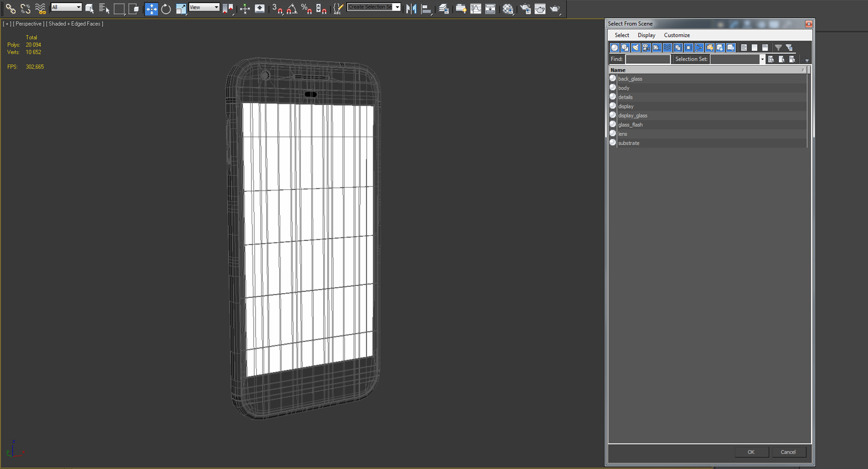The image size is (868, 469).
Task: Click the viewport [+] menu label
Action: click(7, 24)
